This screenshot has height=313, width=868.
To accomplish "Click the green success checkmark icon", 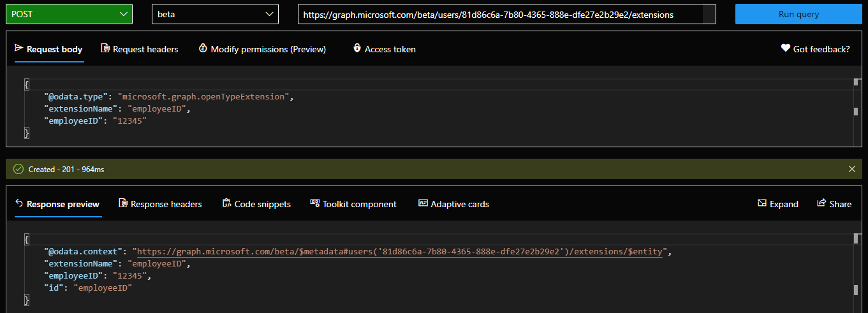I will (18, 169).
